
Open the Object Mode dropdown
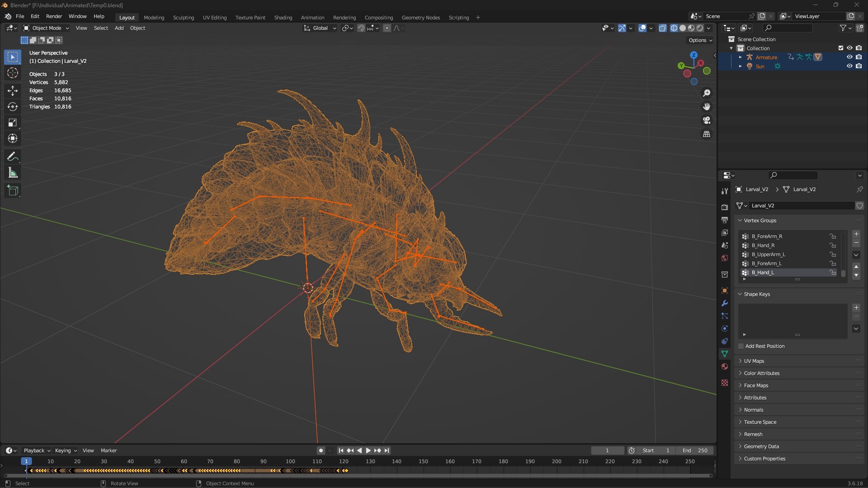tap(47, 28)
